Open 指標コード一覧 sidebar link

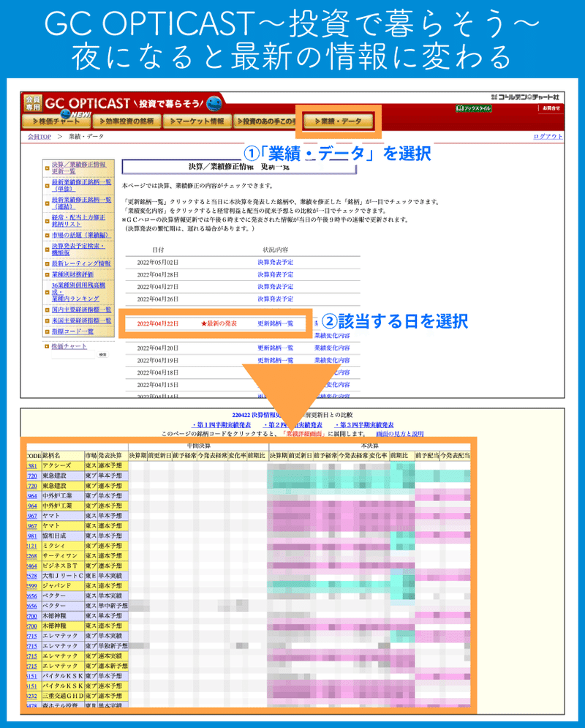(x=72, y=331)
